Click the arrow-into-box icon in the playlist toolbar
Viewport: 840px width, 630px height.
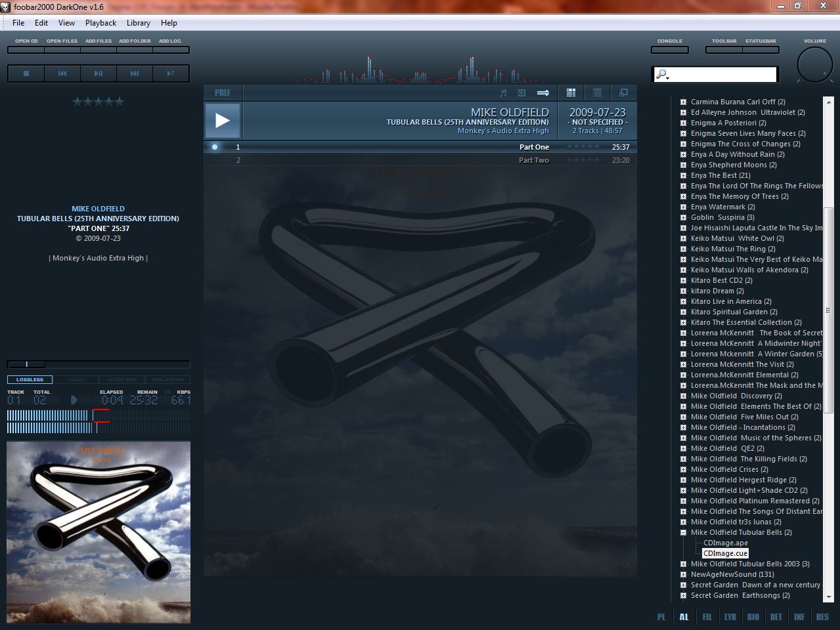tap(521, 93)
